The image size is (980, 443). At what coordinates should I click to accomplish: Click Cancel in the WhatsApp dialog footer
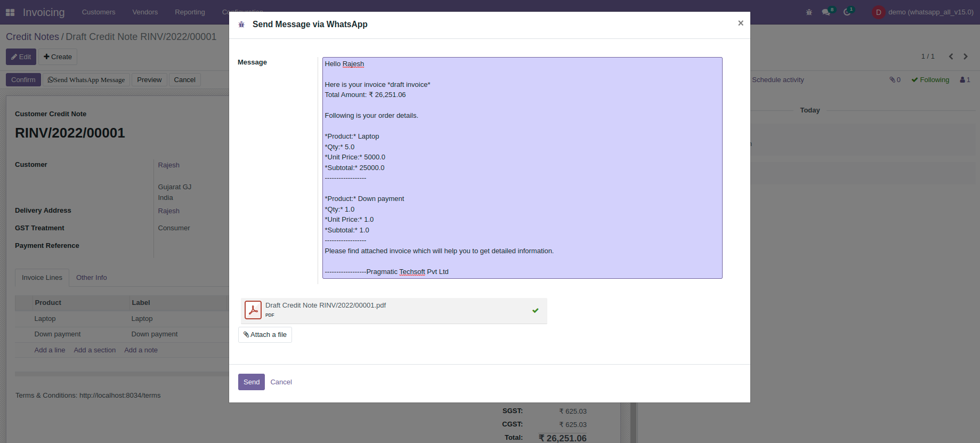click(281, 382)
